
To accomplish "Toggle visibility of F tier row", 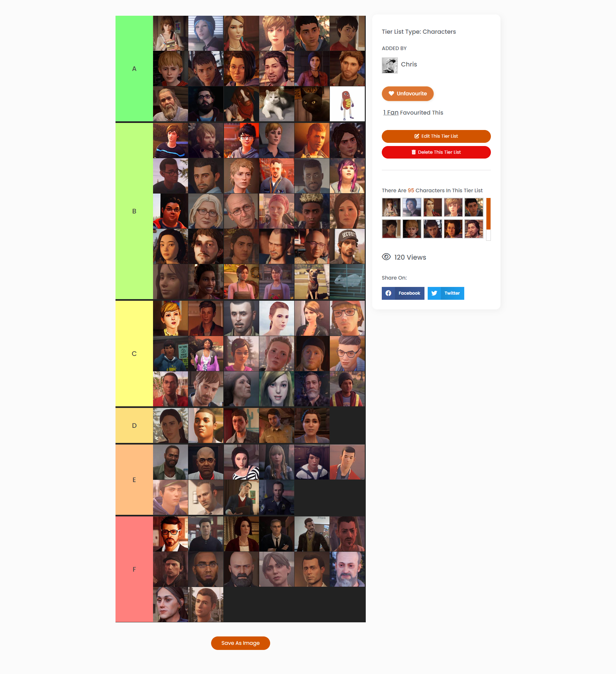I will pyautogui.click(x=134, y=568).
